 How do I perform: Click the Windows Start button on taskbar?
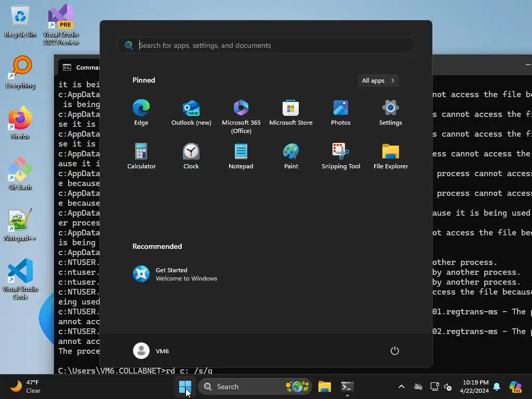[185, 387]
